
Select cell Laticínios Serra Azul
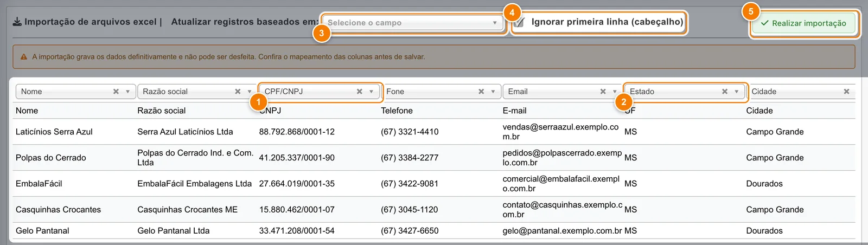[x=54, y=132]
